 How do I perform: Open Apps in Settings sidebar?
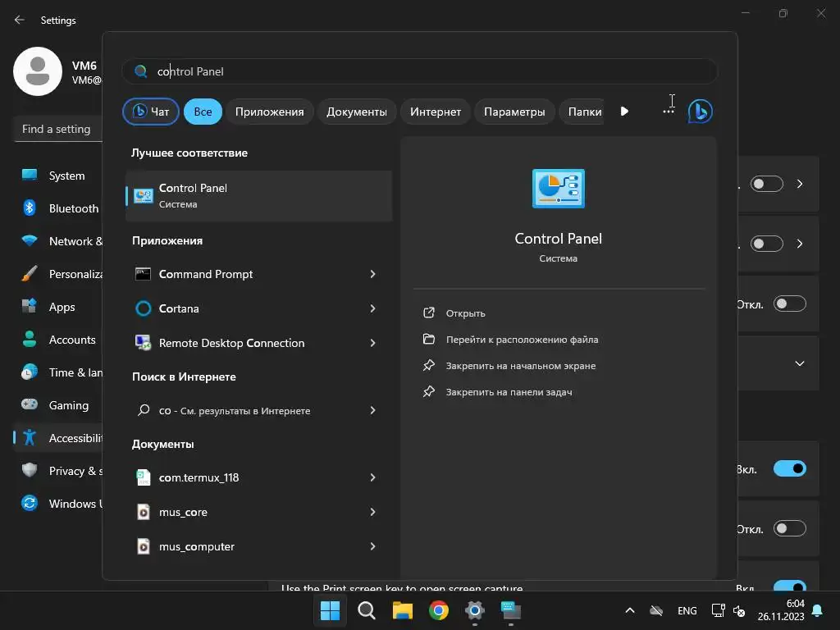pyautogui.click(x=60, y=307)
